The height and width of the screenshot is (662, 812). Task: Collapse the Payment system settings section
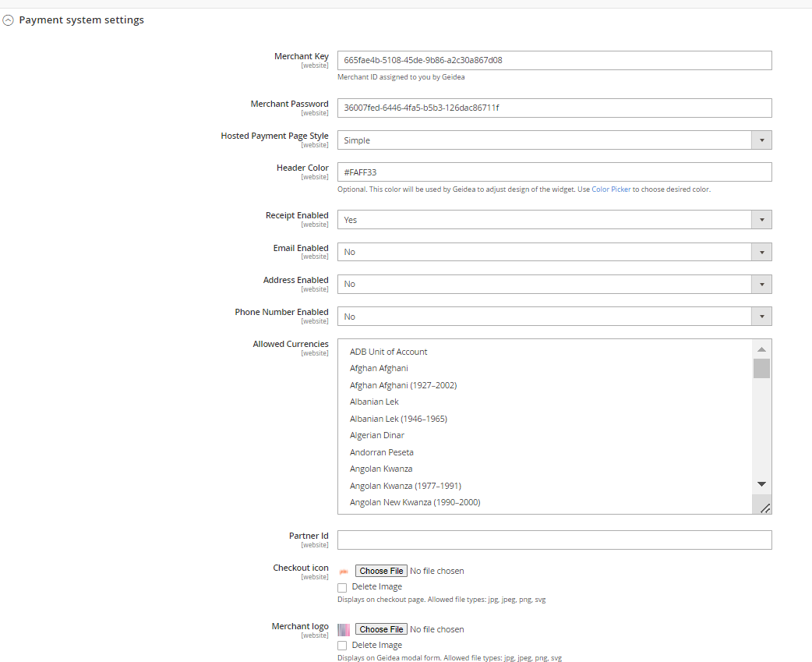click(x=9, y=20)
